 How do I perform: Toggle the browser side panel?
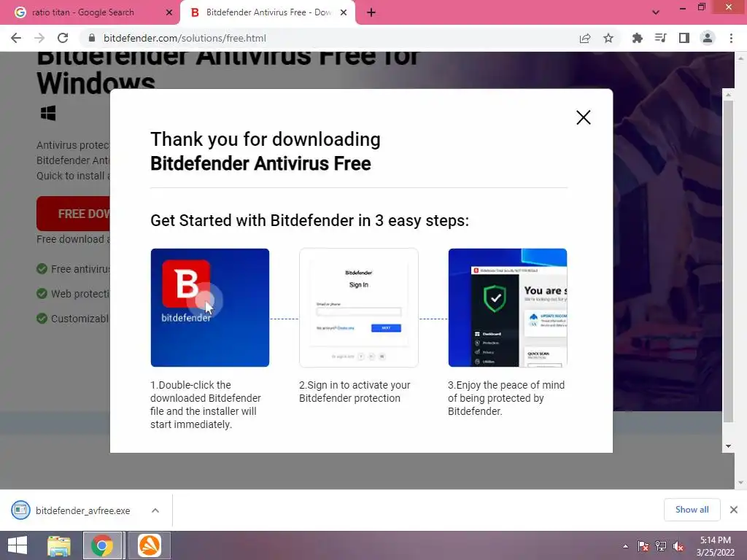(x=684, y=38)
